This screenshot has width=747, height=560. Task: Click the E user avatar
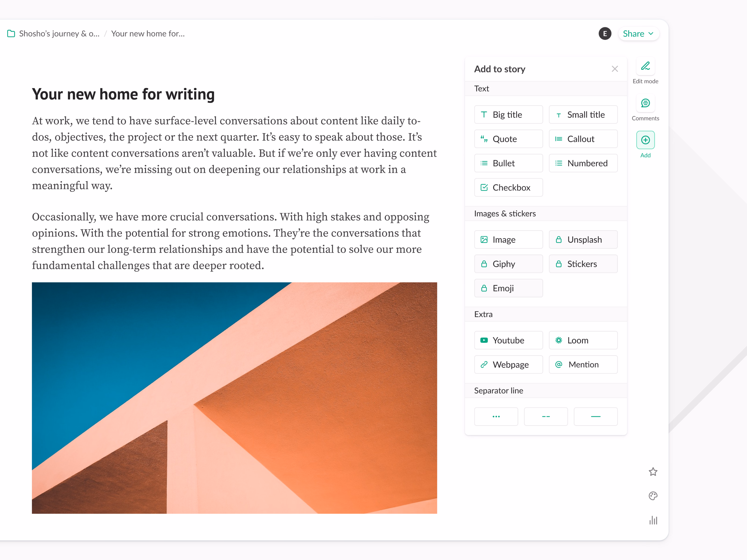(x=605, y=34)
